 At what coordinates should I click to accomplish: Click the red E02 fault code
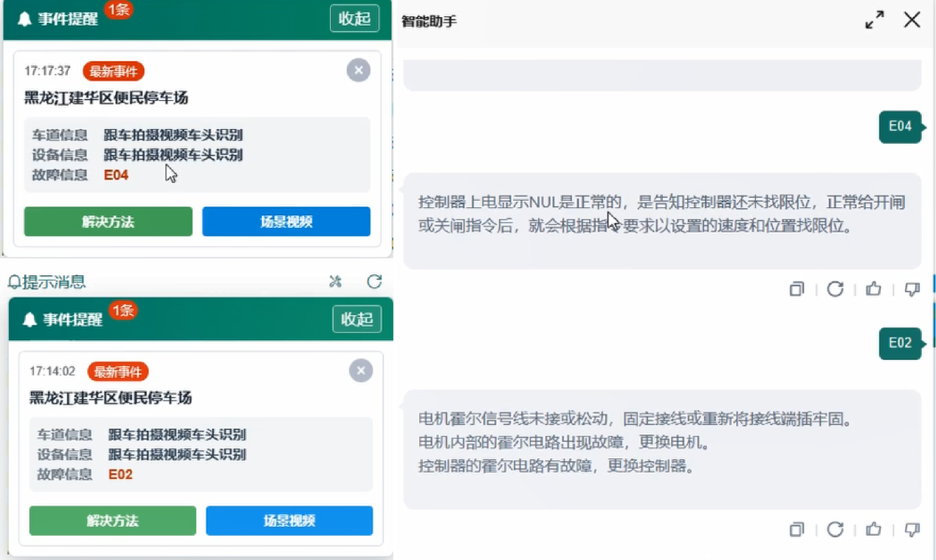[120, 474]
